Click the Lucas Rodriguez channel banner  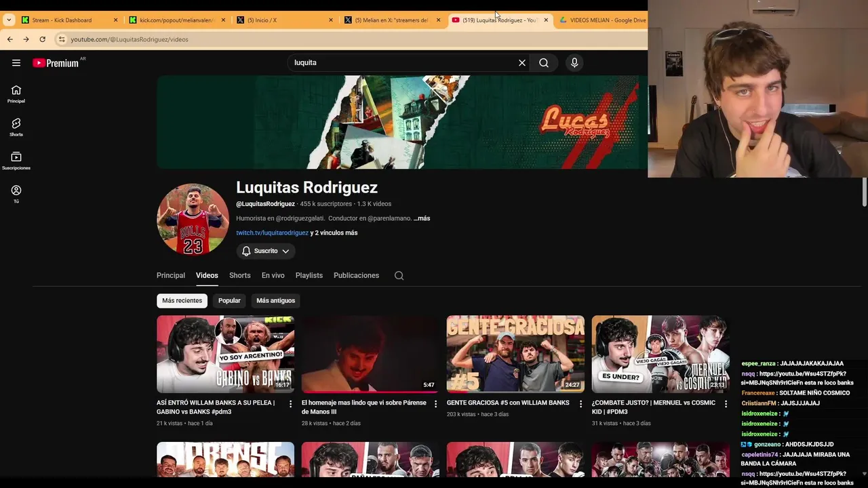(x=402, y=122)
